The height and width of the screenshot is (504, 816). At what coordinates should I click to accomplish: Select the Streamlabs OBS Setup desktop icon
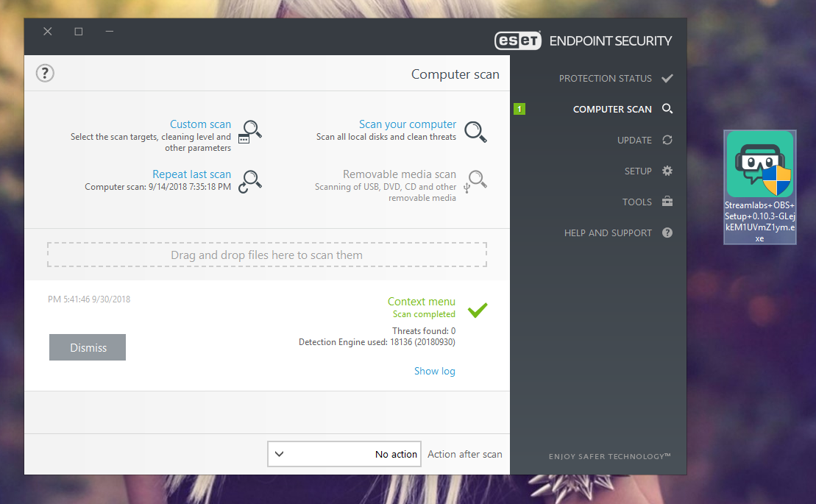(x=760, y=187)
